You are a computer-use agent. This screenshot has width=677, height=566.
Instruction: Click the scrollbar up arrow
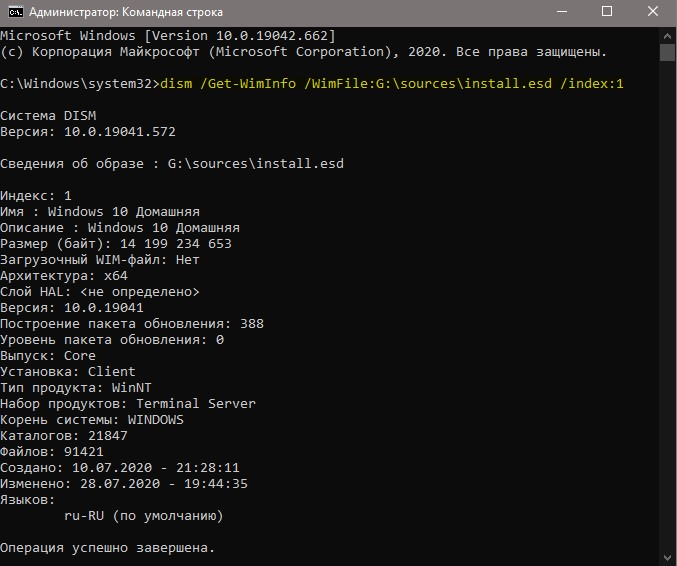[x=667, y=36]
